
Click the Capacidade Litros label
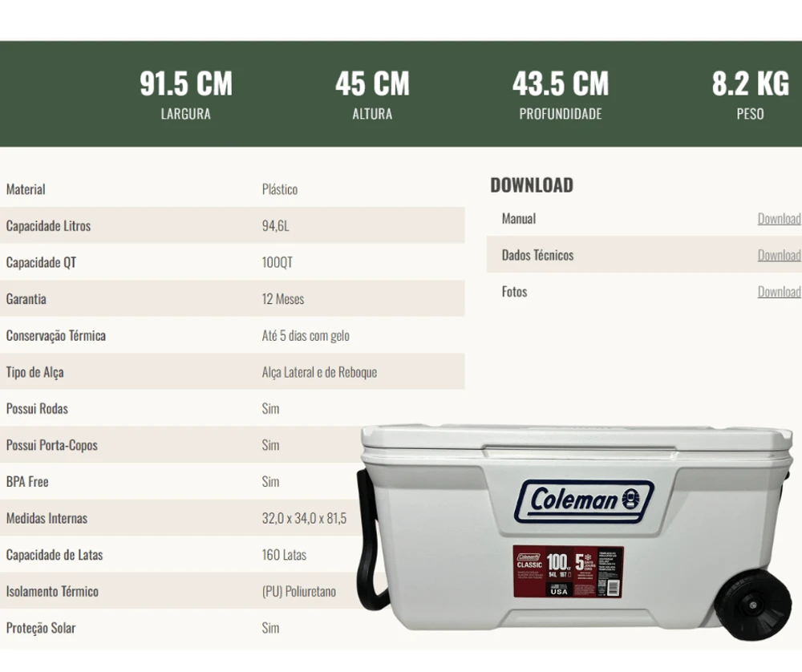pyautogui.click(x=48, y=226)
